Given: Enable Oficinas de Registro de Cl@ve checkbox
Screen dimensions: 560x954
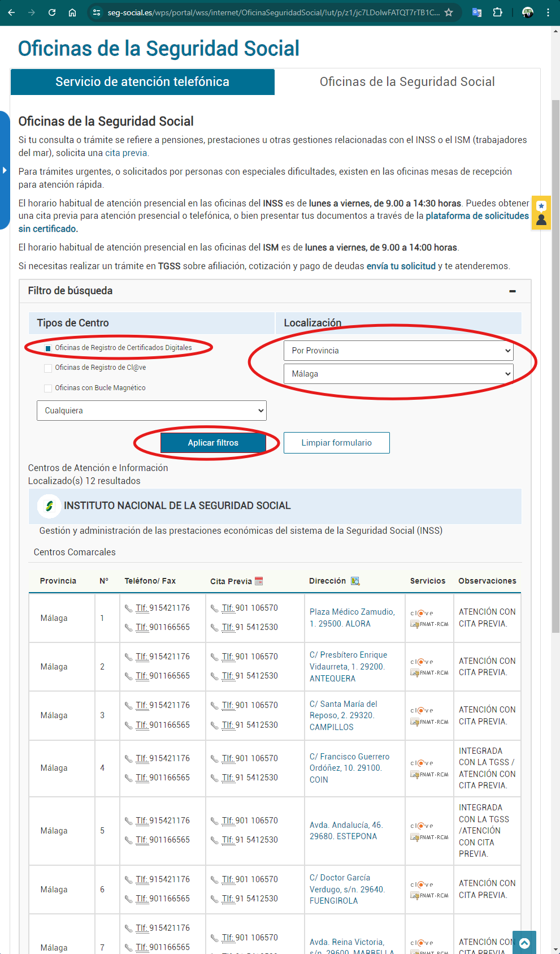Looking at the screenshot, I should click(x=48, y=368).
